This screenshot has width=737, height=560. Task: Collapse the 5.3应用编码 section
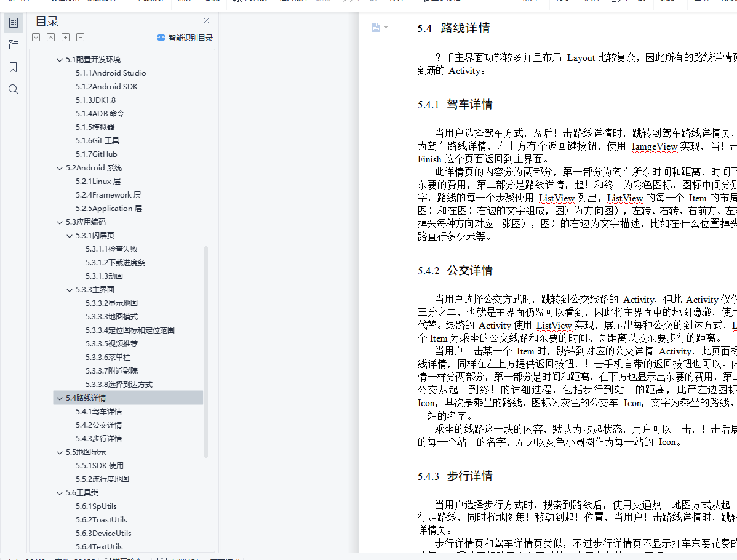(60, 222)
